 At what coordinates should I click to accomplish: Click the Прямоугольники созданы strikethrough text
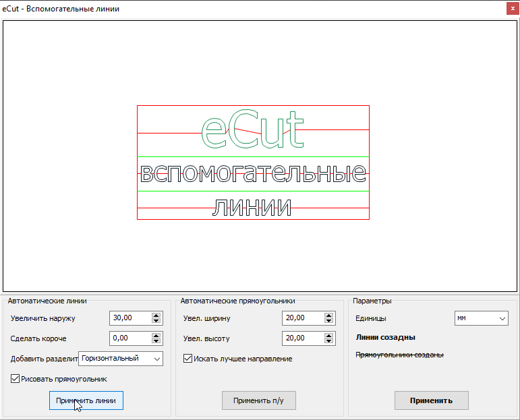[400, 355]
